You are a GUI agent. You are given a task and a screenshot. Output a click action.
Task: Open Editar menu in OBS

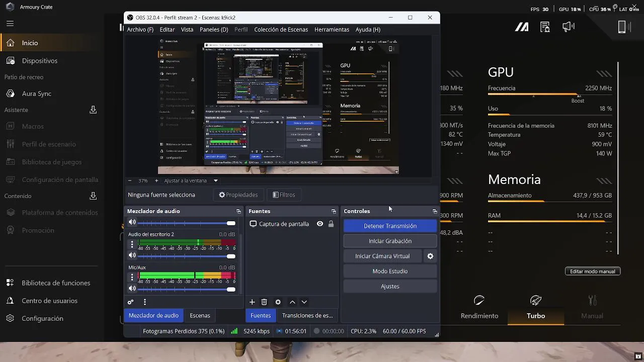coord(167,30)
